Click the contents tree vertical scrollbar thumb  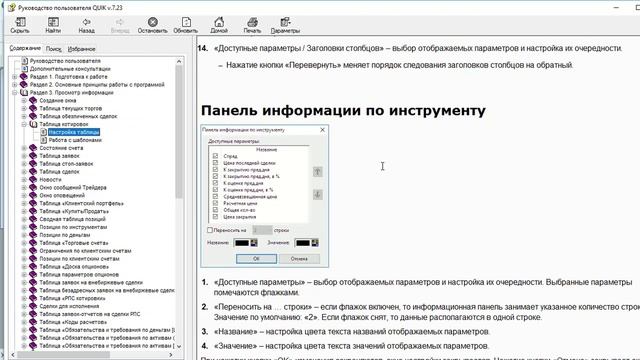pos(179,132)
